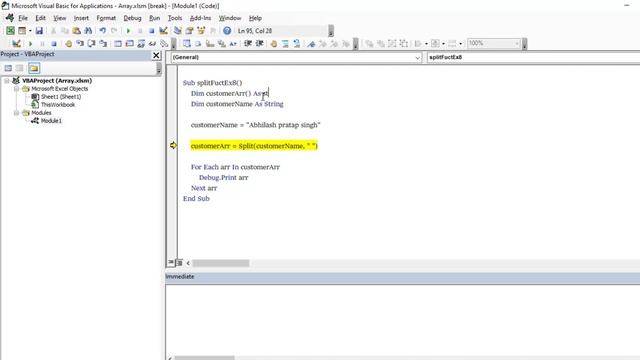This screenshot has width=640, height=360.
Task: Collapse the VBAProject (Array.xlsm) tree node
Action: click(7, 81)
